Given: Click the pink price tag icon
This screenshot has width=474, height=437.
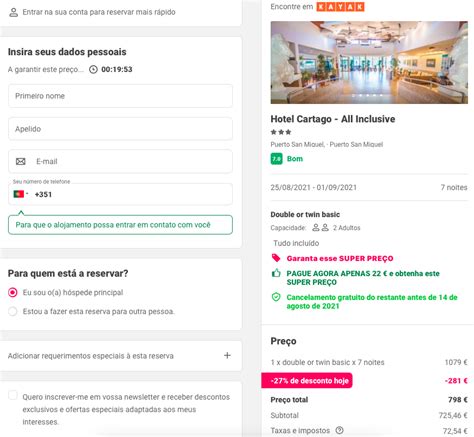Looking at the screenshot, I should point(276,258).
